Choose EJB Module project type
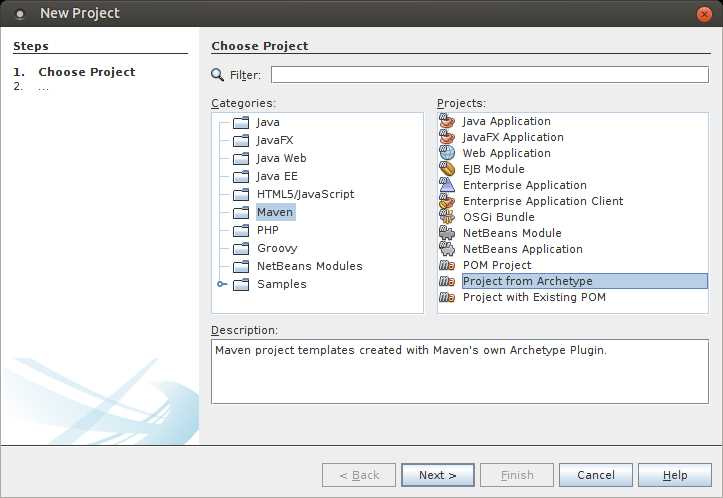 click(x=493, y=169)
